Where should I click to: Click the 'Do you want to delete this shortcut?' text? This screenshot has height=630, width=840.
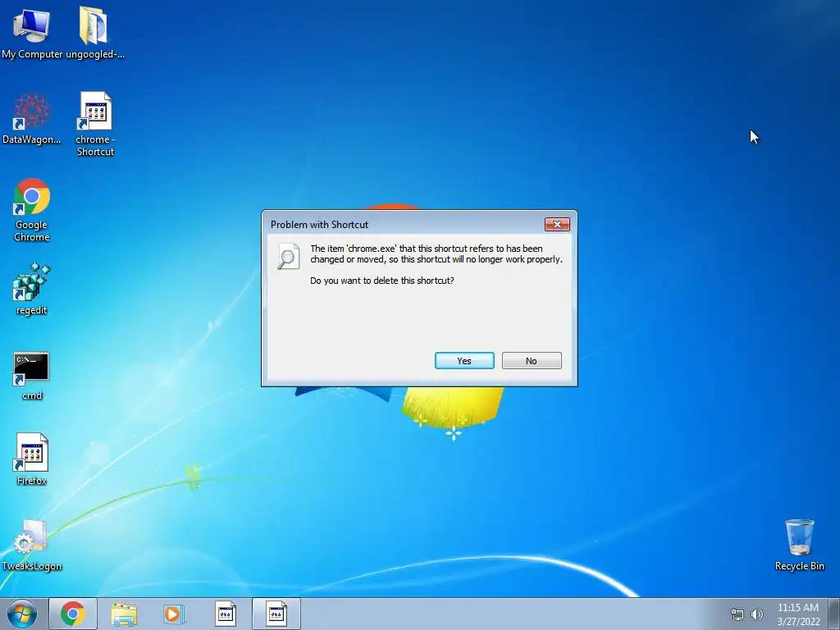[x=382, y=281]
